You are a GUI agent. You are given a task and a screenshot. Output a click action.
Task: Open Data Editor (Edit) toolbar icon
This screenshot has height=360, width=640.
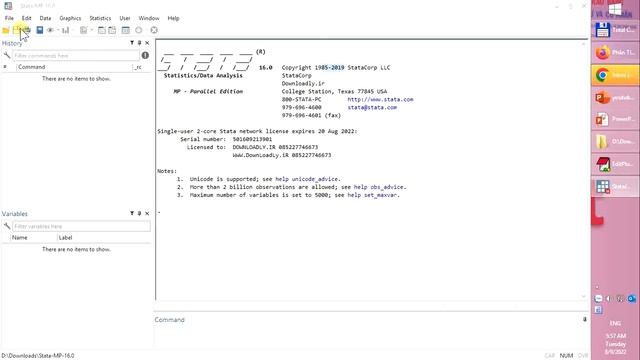[x=102, y=30]
